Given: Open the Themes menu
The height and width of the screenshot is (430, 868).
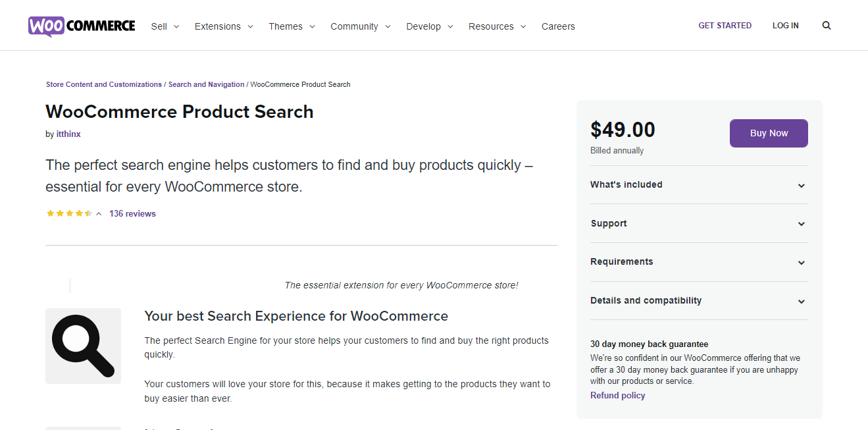Looking at the screenshot, I should 292,26.
